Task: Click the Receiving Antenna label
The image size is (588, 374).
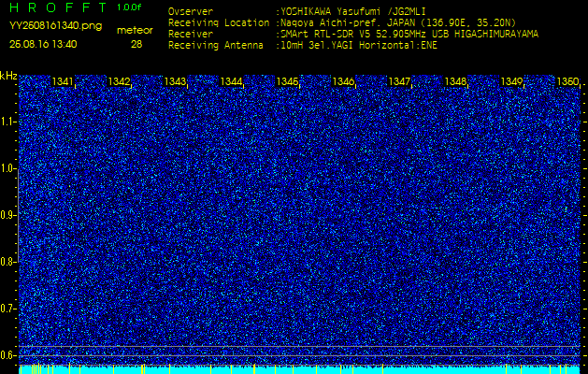Action: 216,46
